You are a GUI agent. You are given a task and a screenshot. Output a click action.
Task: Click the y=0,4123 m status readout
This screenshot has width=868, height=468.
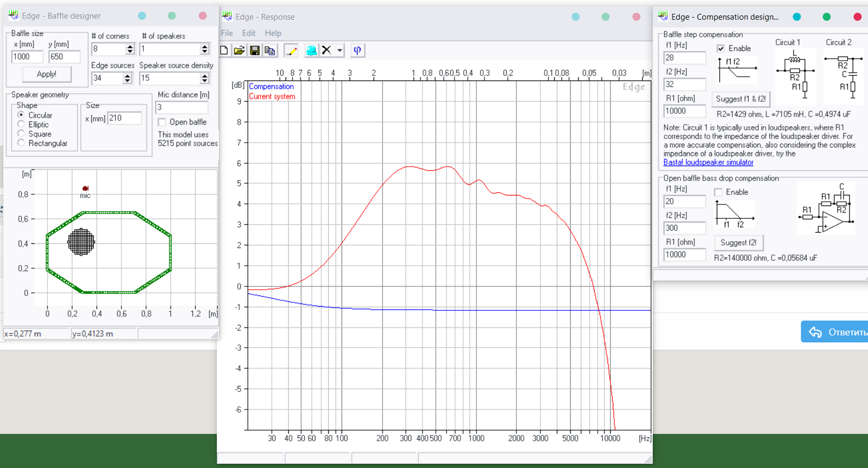click(93, 334)
